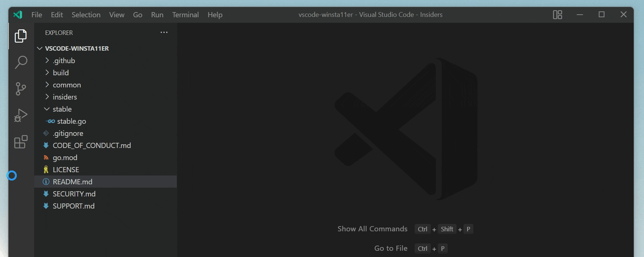Viewport: 644px width, 257px height.
Task: Click the markdown icon beside CODE_OF_CONDUCT.md
Action: 46,145
